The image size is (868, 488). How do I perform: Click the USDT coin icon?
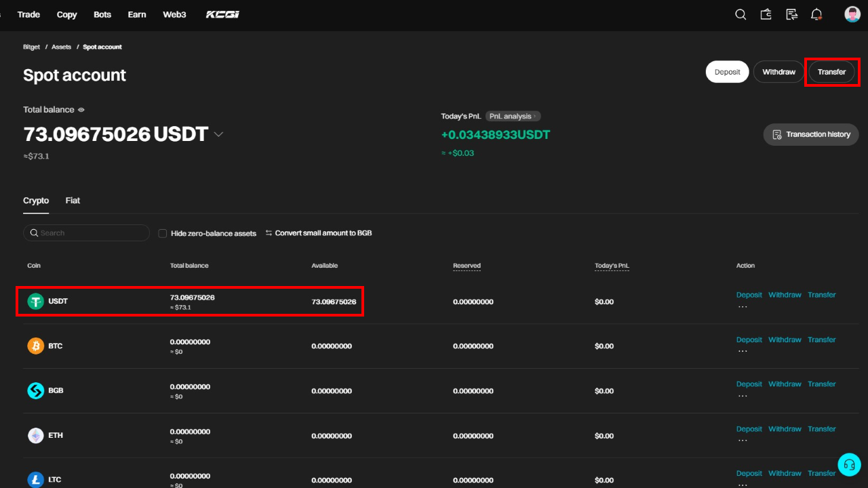pos(35,301)
